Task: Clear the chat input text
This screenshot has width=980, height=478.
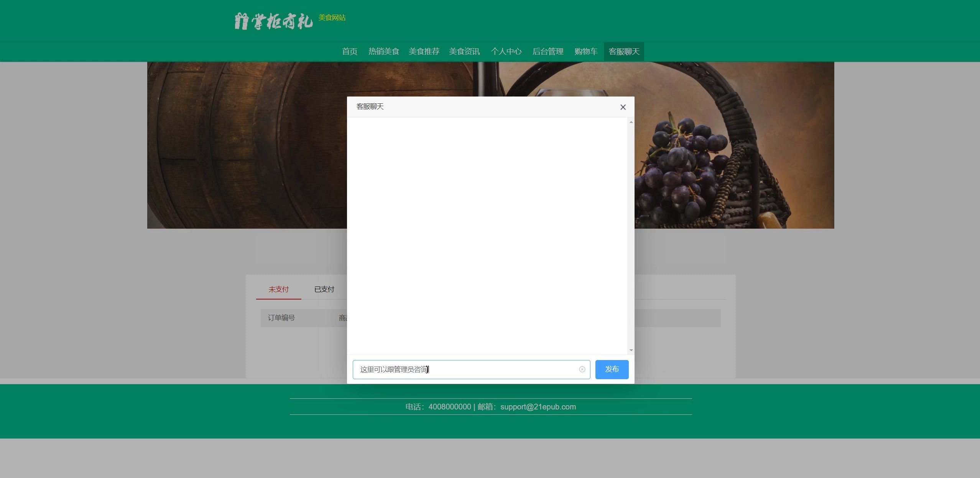Action: pyautogui.click(x=582, y=369)
